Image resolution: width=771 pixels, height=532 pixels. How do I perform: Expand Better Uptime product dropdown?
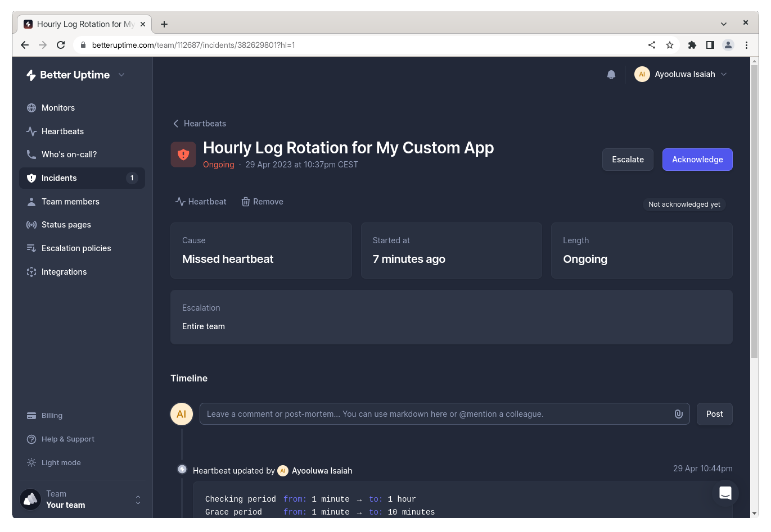pyautogui.click(x=121, y=75)
